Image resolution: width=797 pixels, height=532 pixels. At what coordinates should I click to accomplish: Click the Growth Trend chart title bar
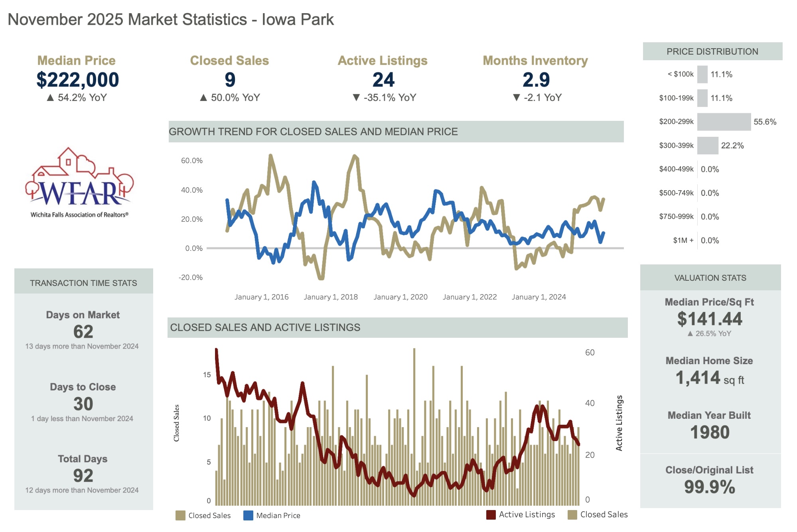pyautogui.click(x=396, y=132)
